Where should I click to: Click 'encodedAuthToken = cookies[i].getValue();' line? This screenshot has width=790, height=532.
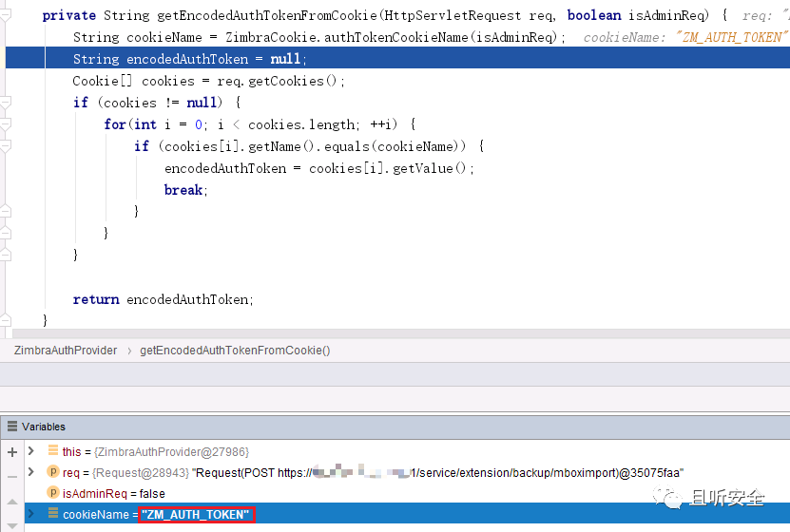319,168
